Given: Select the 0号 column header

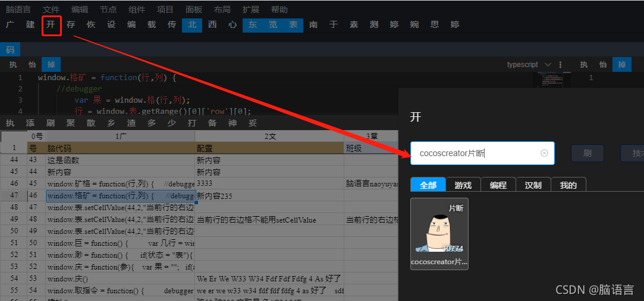Looking at the screenshot, I should click(36, 136).
